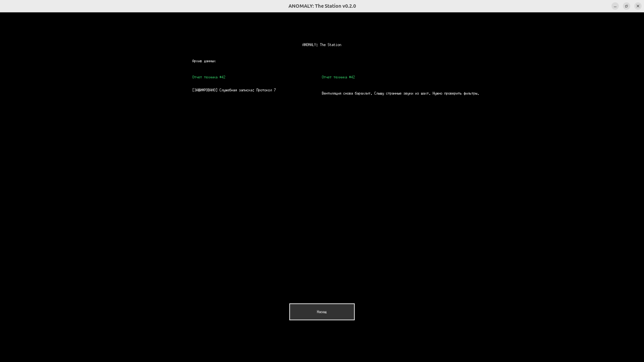This screenshot has width=644, height=362.
Task: Click the detail pane title Отчет техника #42
Action: tap(338, 77)
